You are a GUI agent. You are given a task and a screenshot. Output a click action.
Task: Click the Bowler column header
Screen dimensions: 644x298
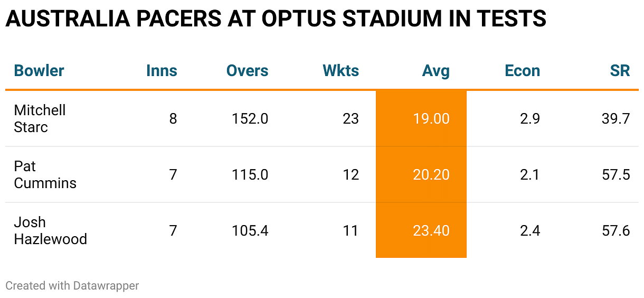point(39,71)
